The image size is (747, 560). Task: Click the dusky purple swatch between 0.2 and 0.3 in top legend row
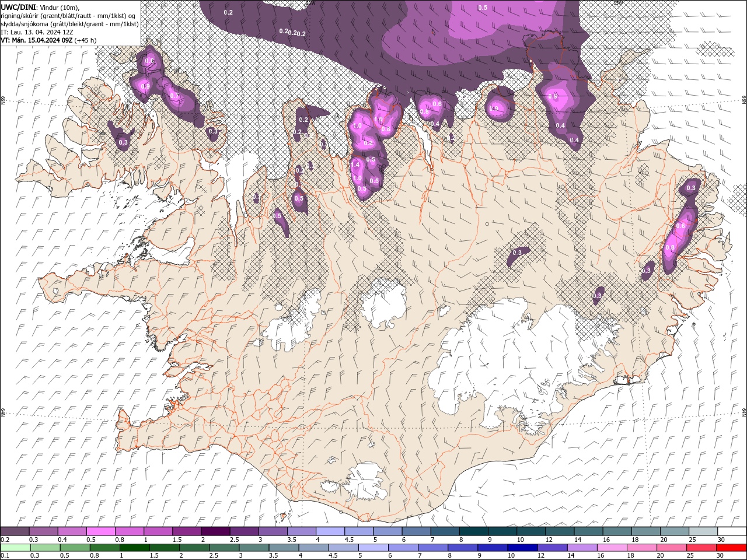15,531
